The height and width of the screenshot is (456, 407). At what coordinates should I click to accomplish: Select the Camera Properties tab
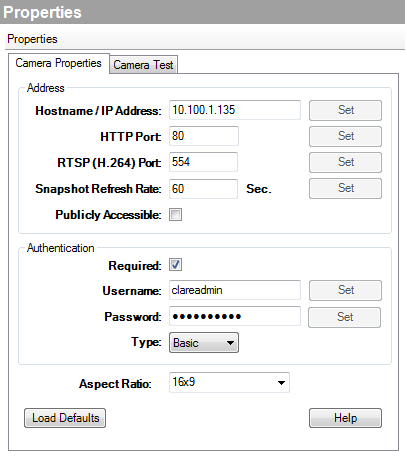[59, 63]
